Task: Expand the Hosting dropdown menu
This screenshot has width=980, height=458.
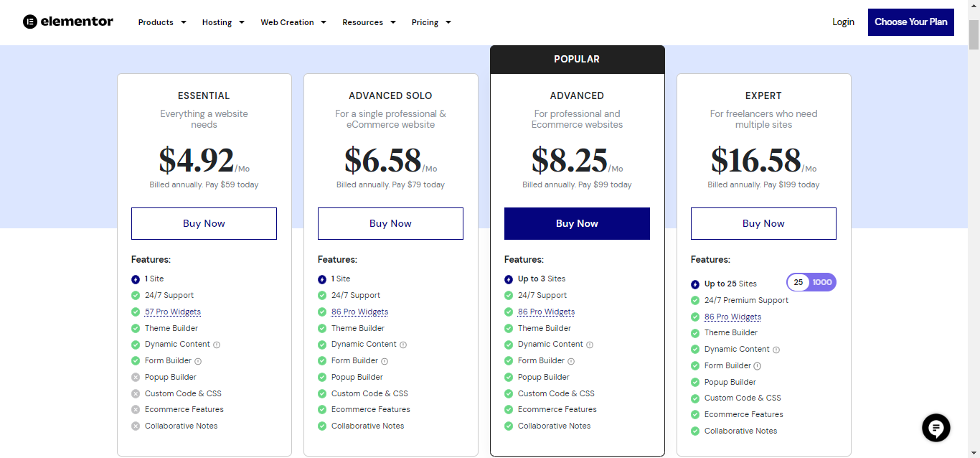Action: click(224, 22)
